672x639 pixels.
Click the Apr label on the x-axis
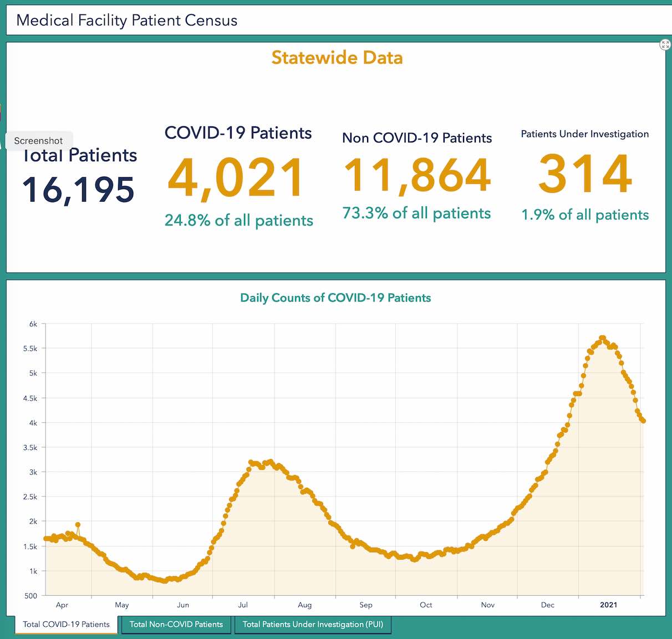(x=62, y=605)
